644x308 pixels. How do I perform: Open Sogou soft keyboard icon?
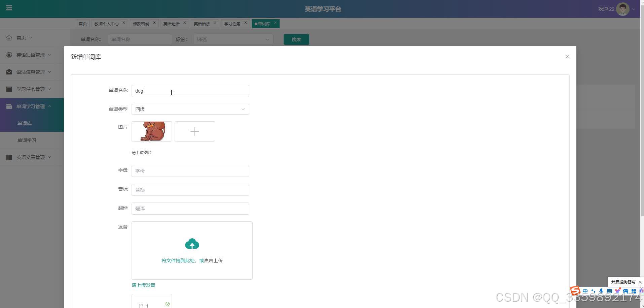(x=609, y=291)
